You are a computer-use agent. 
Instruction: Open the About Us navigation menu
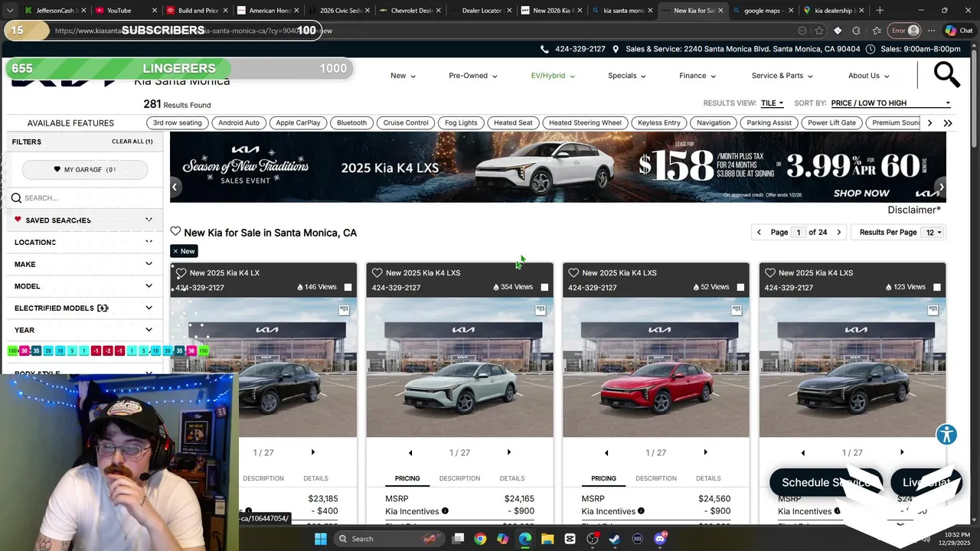[868, 76]
